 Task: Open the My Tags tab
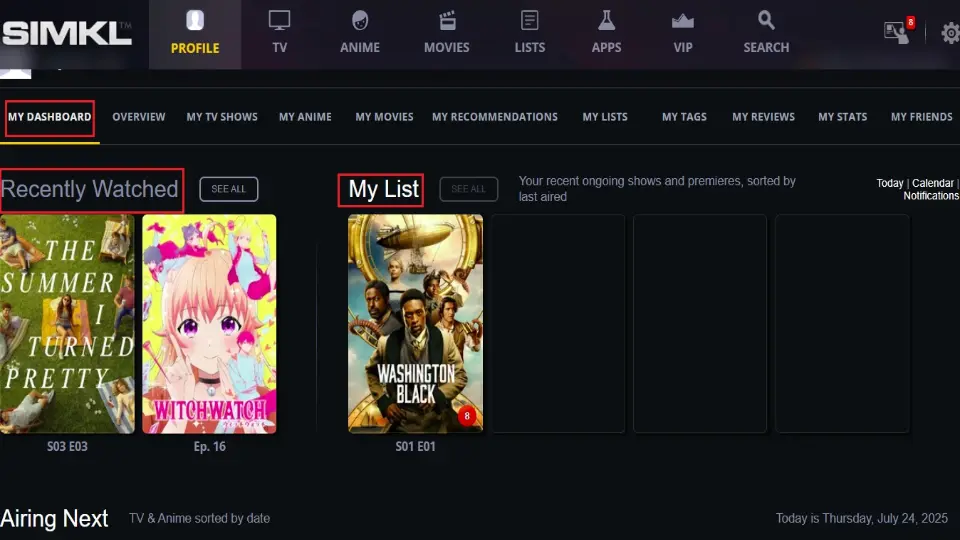coord(684,117)
